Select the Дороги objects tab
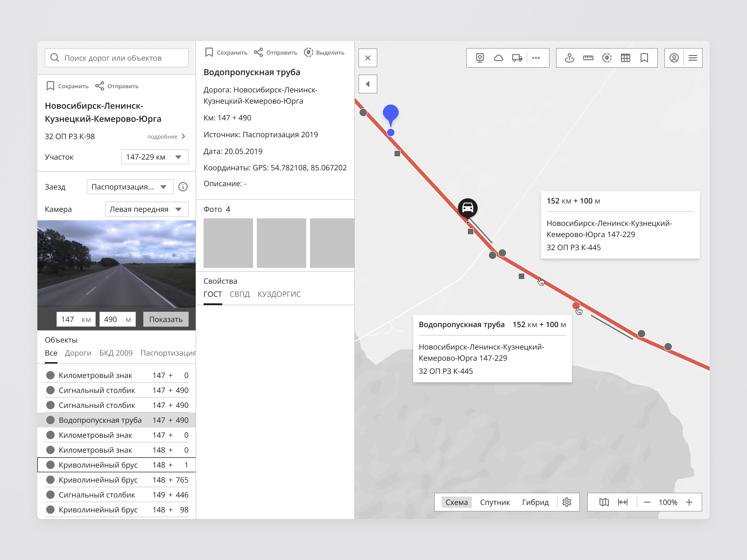Viewport: 747px width, 560px height. click(x=78, y=353)
